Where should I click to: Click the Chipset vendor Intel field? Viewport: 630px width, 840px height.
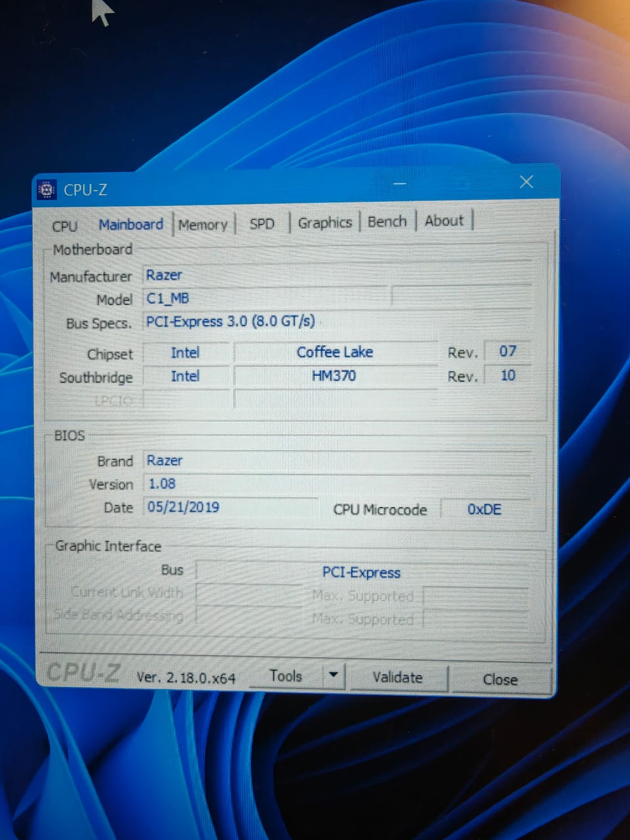[x=186, y=353]
